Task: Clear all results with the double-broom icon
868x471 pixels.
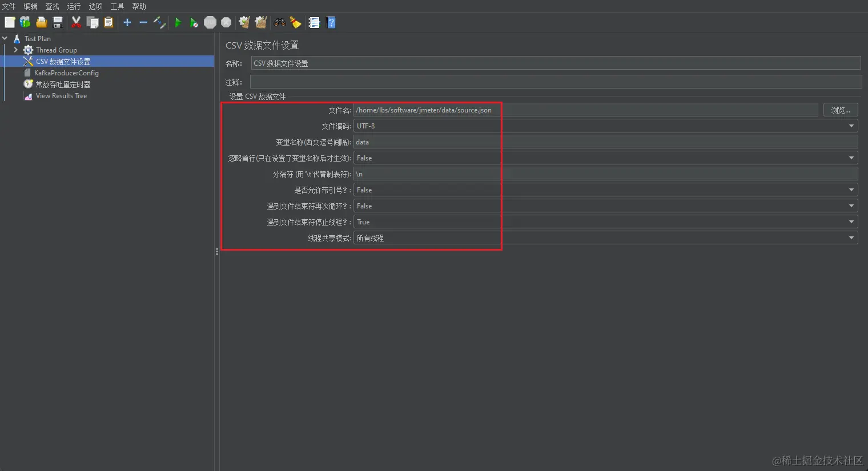Action: coord(261,22)
